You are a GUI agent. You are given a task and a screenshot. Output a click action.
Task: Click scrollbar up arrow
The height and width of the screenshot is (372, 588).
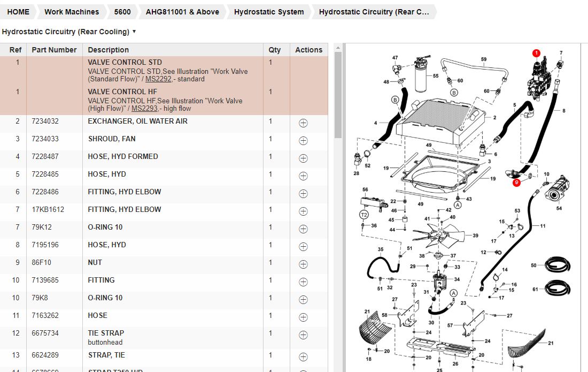338,48
